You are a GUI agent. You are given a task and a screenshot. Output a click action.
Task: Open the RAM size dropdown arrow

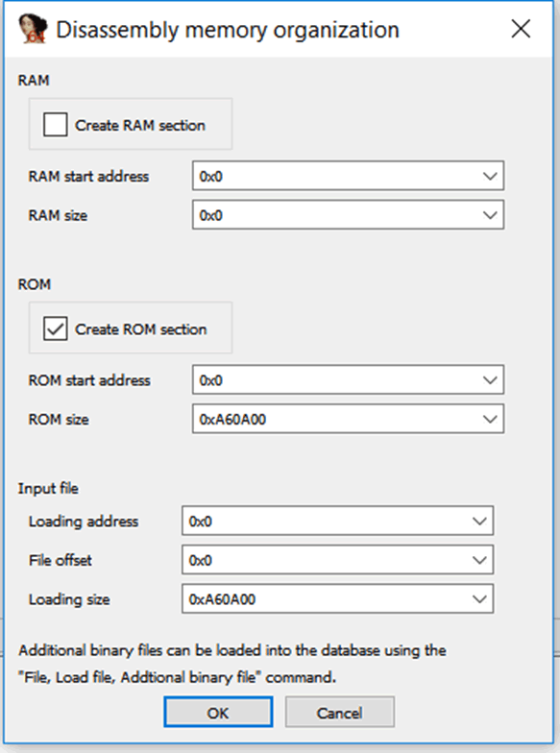click(x=490, y=215)
